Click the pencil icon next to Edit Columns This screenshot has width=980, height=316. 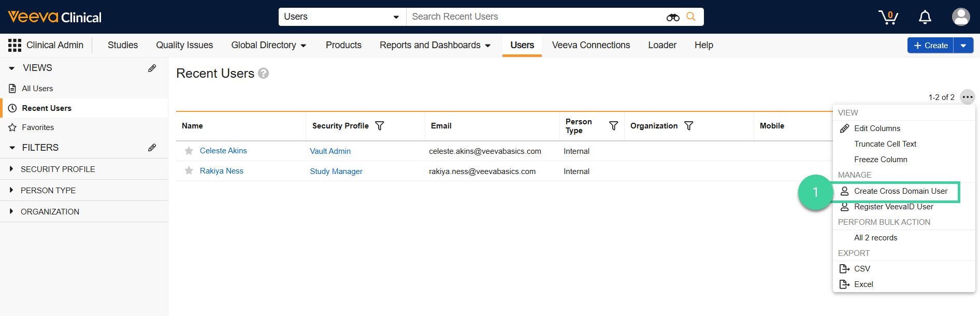click(x=844, y=128)
